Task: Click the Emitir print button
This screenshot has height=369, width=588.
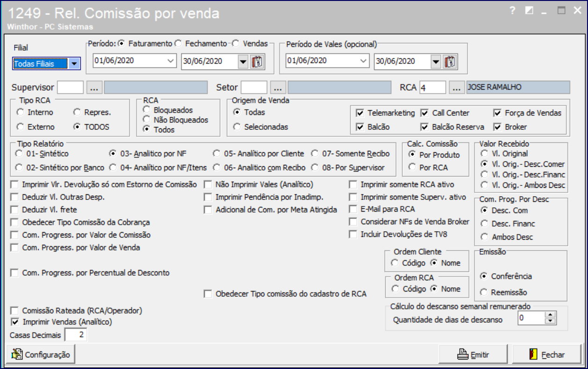Action: (x=474, y=355)
